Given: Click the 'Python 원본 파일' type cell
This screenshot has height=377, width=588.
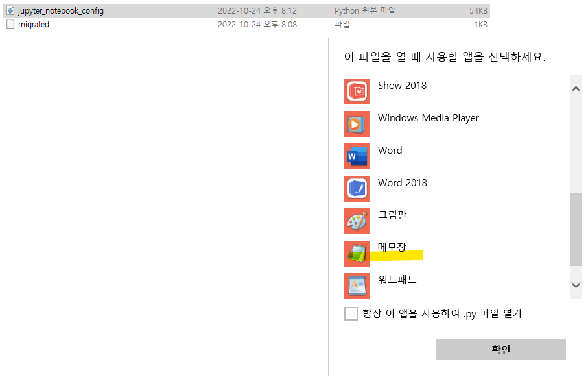Looking at the screenshot, I should point(364,11).
